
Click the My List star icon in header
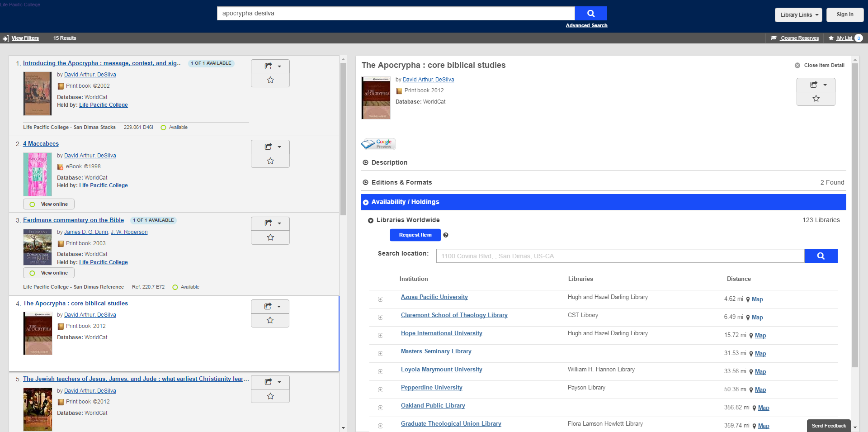pos(831,38)
